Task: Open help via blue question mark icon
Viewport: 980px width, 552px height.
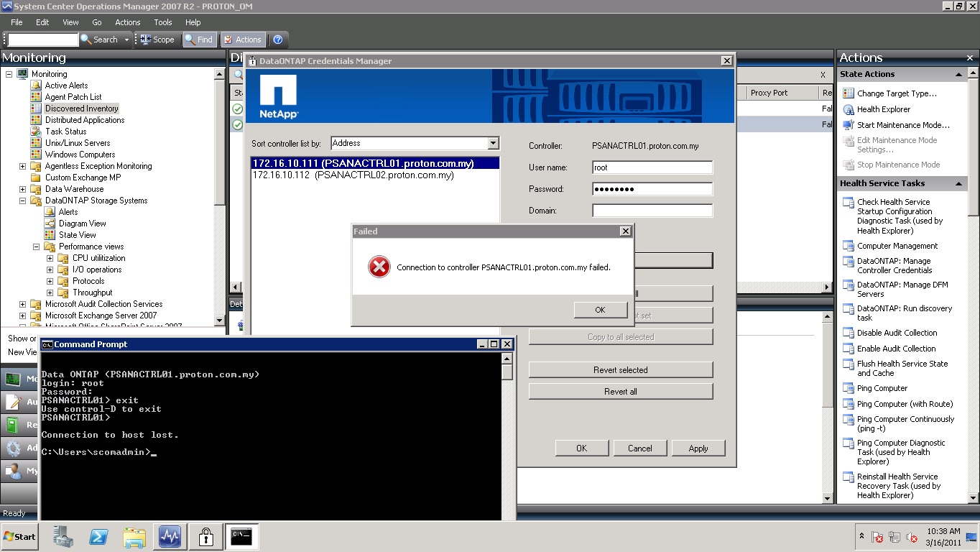Action: [278, 40]
